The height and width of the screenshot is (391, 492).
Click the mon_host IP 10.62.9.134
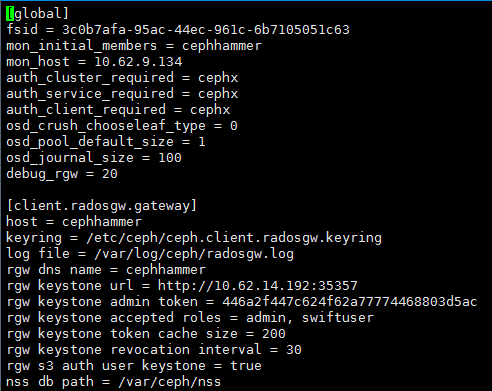point(138,62)
